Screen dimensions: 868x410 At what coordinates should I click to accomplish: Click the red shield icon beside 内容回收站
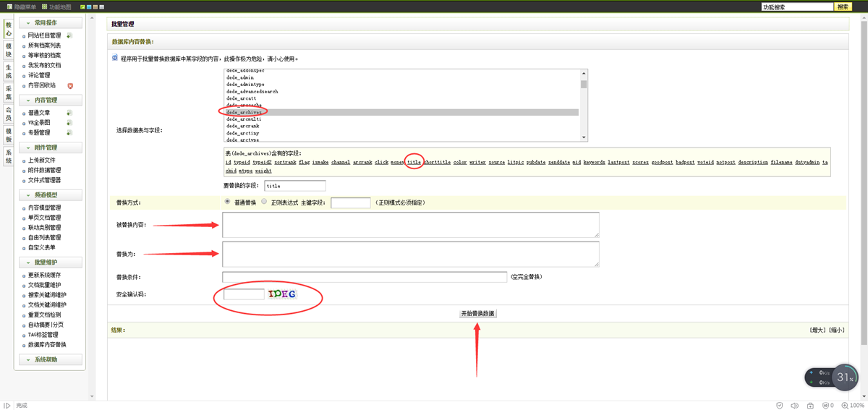click(70, 85)
